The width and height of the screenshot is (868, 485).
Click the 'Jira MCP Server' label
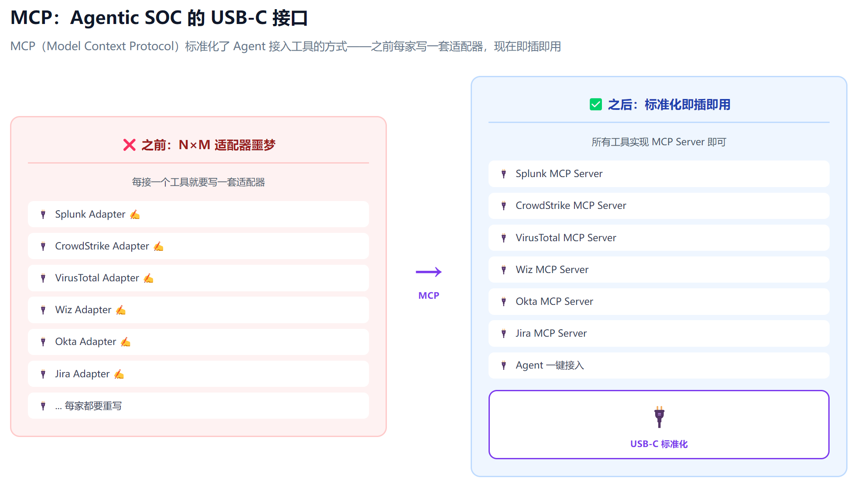[x=551, y=333]
